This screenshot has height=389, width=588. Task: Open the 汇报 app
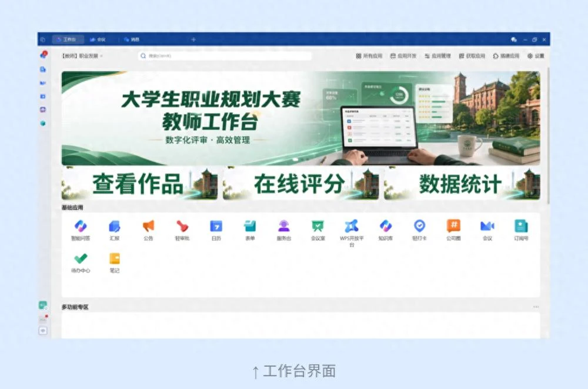[115, 230]
